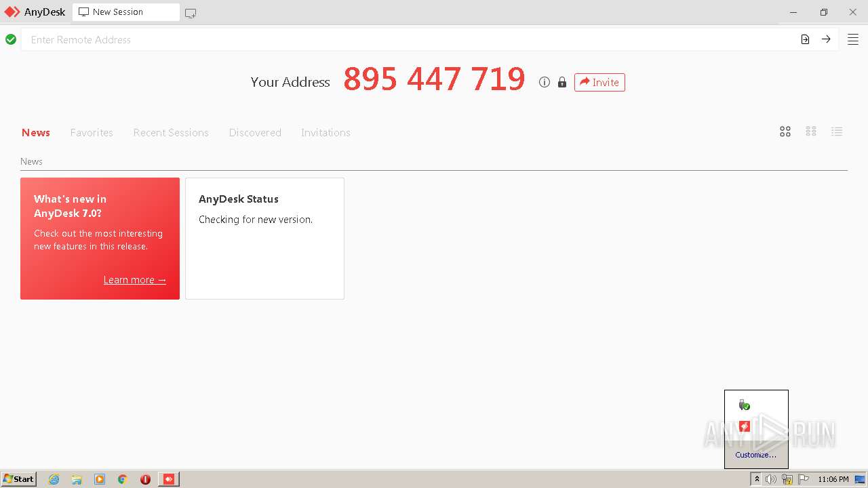Open the media player taskbar icon
The width and height of the screenshot is (868, 488).
tap(100, 479)
